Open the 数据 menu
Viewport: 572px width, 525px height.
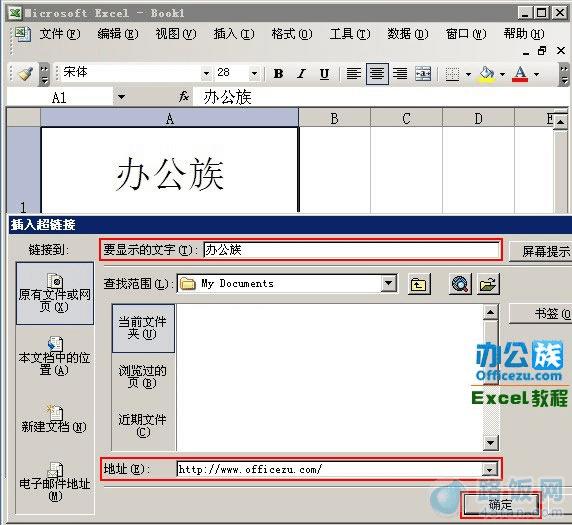click(408, 34)
